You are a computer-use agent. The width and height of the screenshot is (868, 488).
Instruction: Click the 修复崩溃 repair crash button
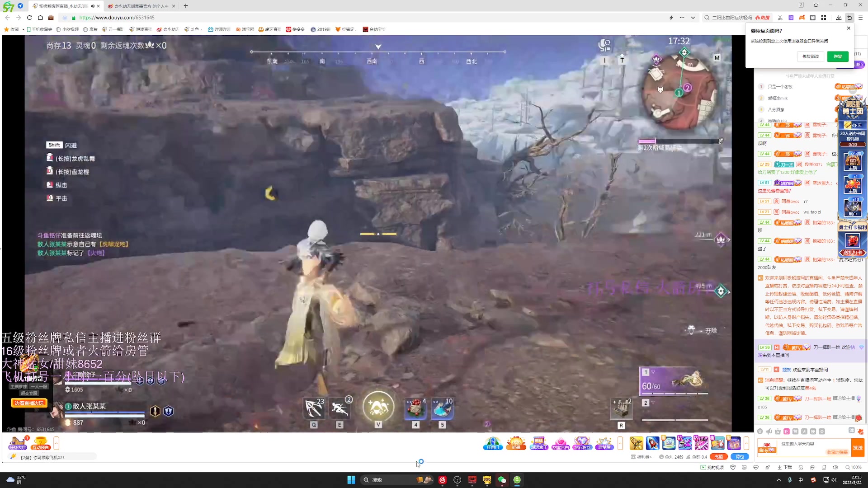(x=811, y=56)
